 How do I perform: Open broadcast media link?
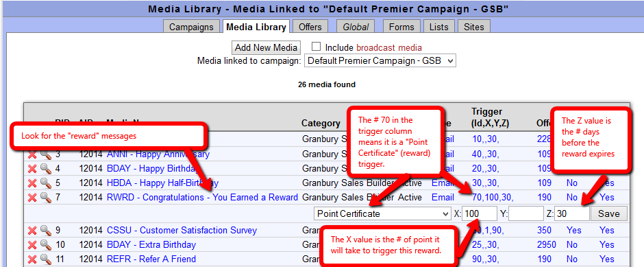(389, 47)
